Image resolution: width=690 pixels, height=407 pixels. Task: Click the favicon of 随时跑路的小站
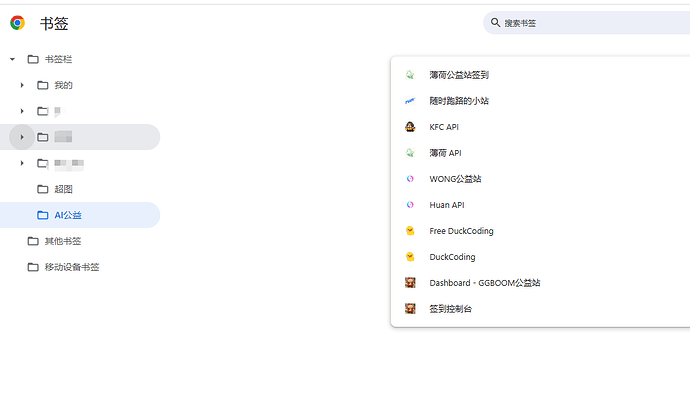[x=410, y=101]
